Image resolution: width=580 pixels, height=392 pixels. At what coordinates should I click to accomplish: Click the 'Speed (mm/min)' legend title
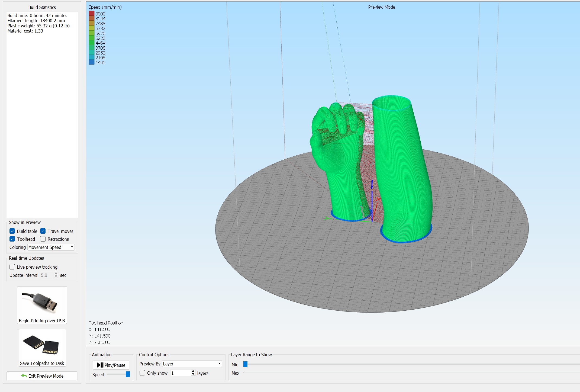(x=105, y=7)
